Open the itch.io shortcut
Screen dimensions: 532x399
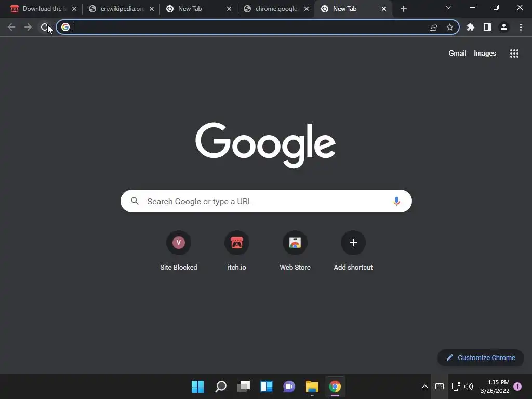tap(237, 251)
